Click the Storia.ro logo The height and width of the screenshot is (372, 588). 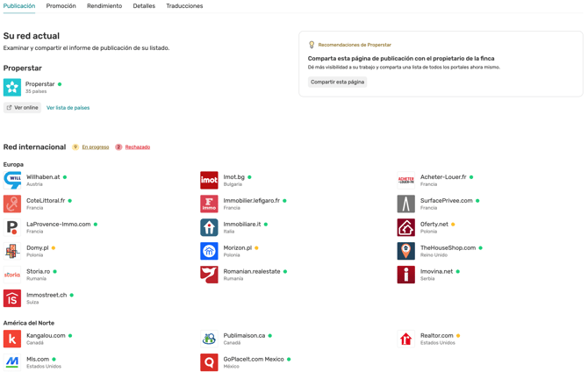pos(12,275)
